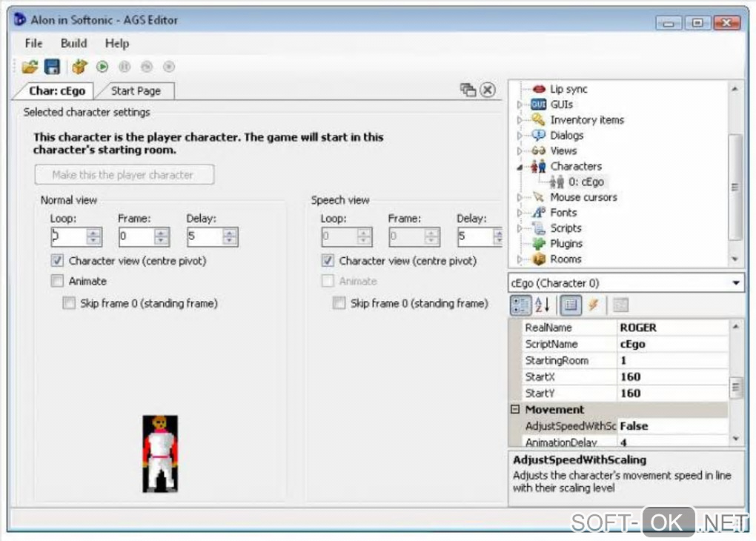756x541 pixels.
Task: Close the current tab with X icon
Action: tap(488, 90)
